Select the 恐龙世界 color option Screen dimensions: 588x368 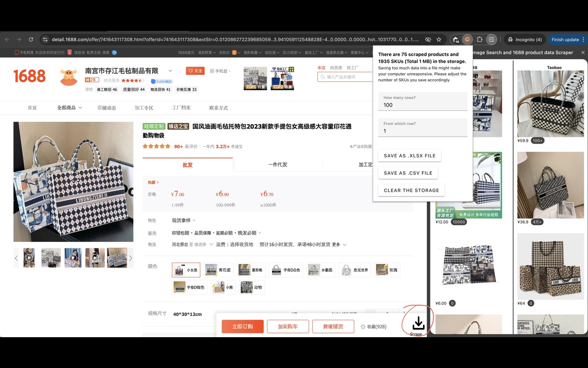tap(355, 270)
